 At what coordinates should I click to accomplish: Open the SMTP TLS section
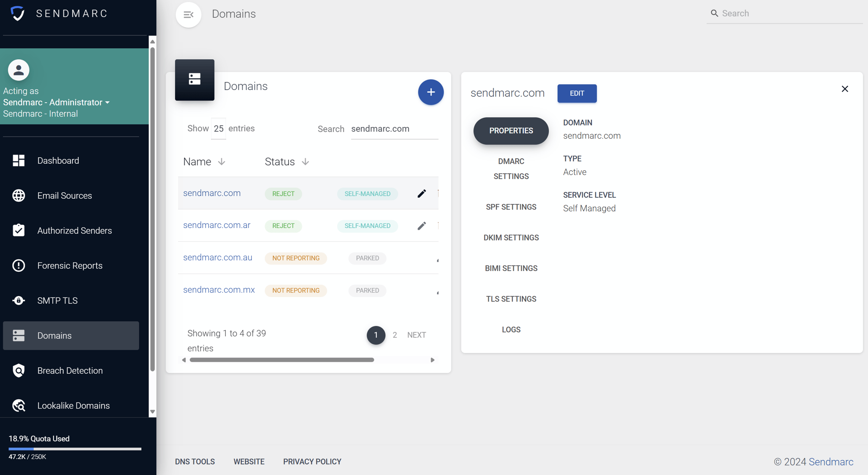point(57,300)
